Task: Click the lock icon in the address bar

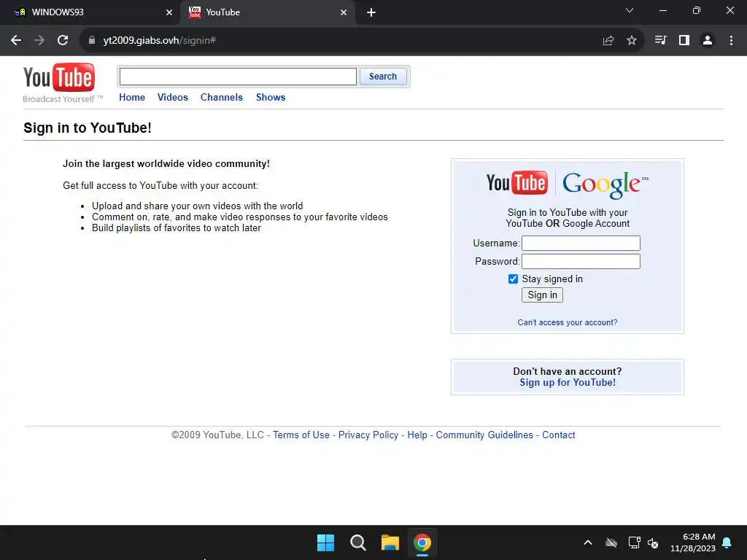Action: (x=92, y=41)
